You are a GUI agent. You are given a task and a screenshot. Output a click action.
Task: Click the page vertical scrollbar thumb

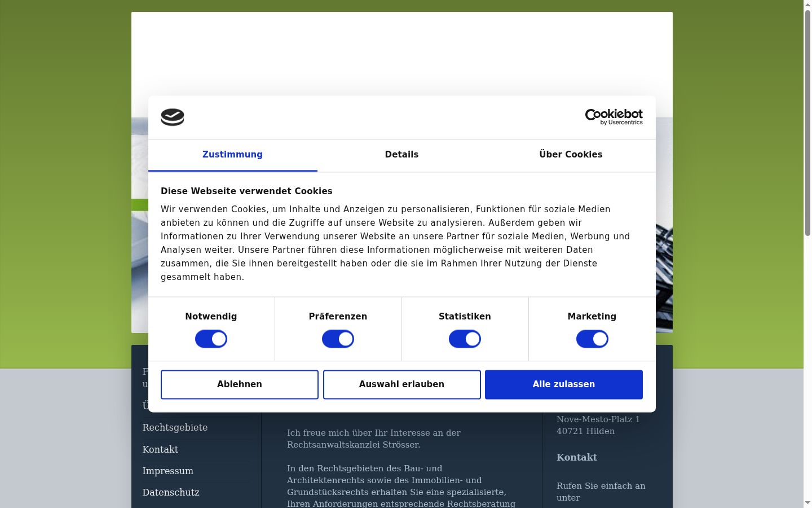pyautogui.click(x=807, y=122)
